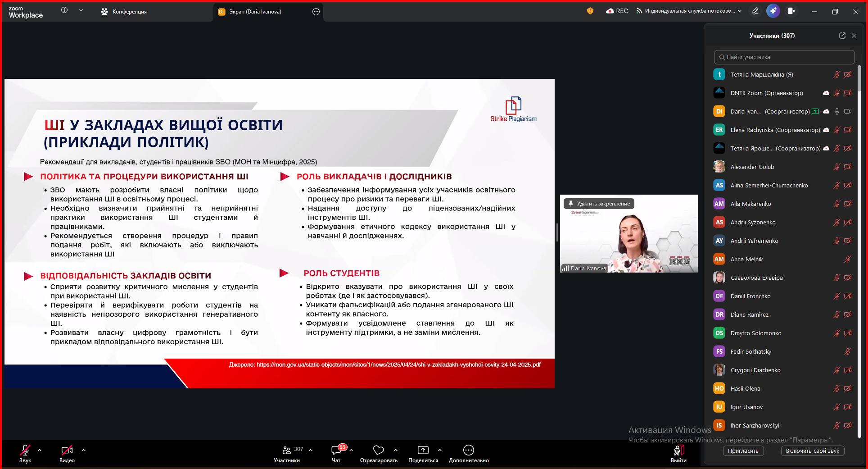868x469 pixels.
Task: Click Включить свой звук button
Action: (x=813, y=451)
